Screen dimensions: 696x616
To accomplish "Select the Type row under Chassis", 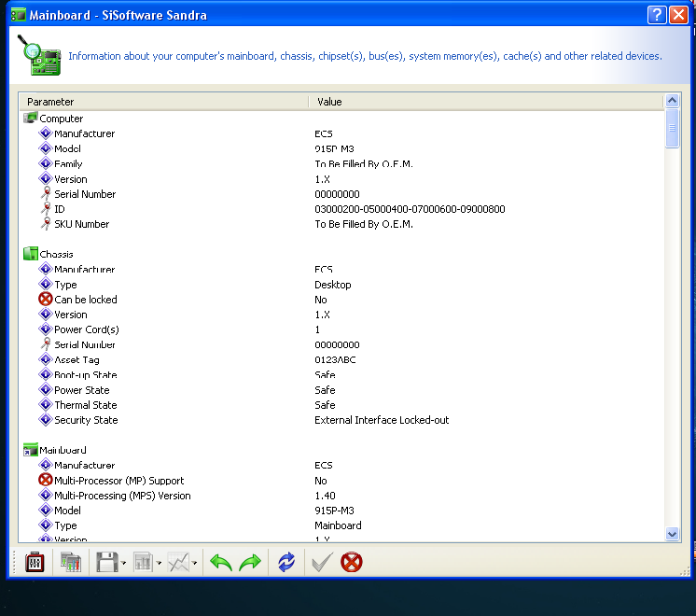I will [x=65, y=285].
